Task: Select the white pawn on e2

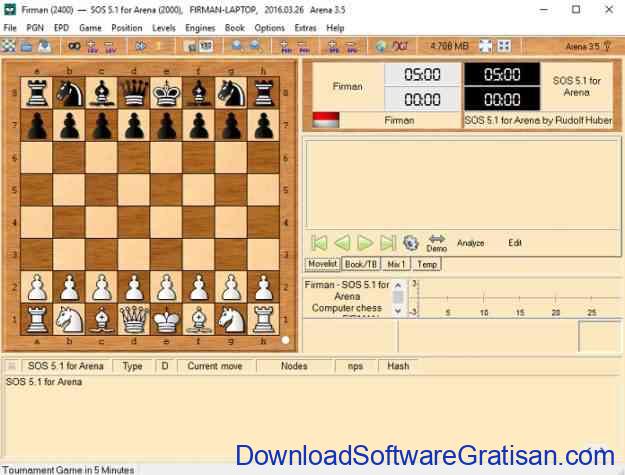Action: point(166,287)
